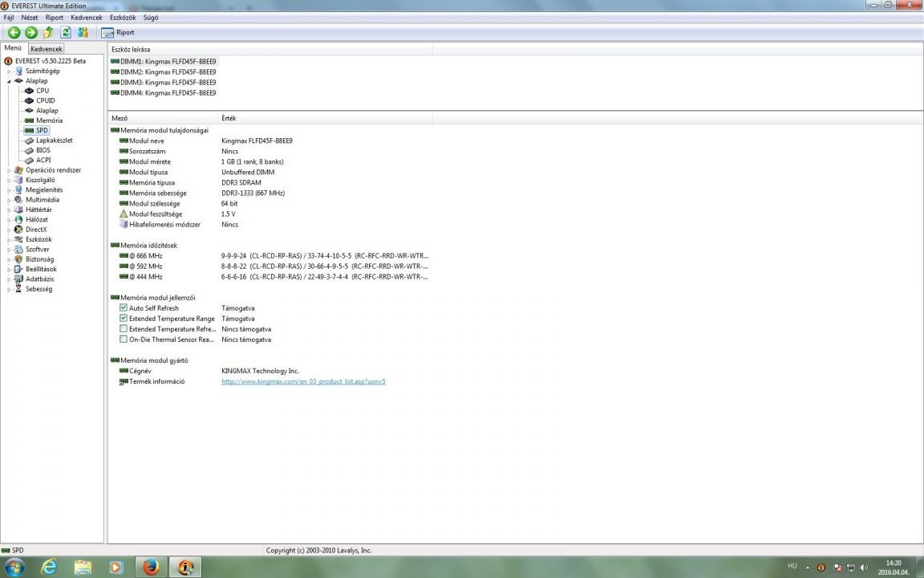Viewport: 924px width, 578px height.
Task: Open Windows Media Player taskbar icon
Action: (116, 567)
